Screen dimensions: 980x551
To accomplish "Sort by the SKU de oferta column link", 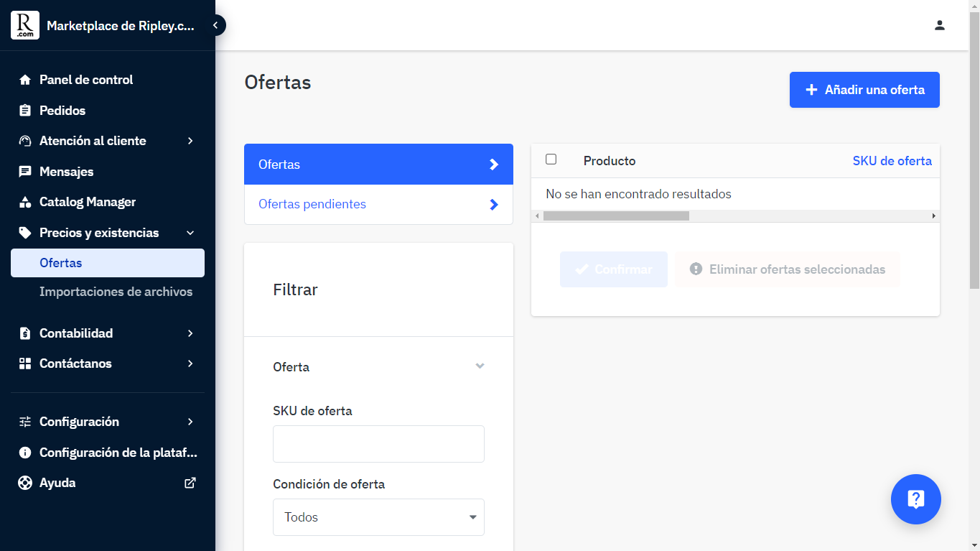I will tap(892, 160).
